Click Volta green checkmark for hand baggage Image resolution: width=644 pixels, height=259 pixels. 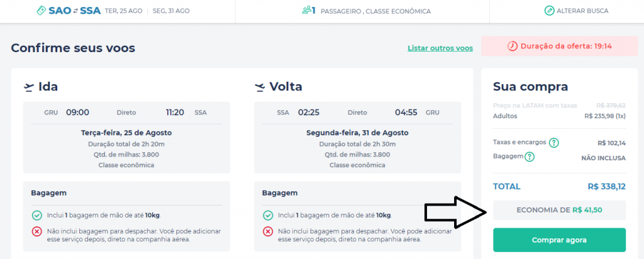(268, 216)
